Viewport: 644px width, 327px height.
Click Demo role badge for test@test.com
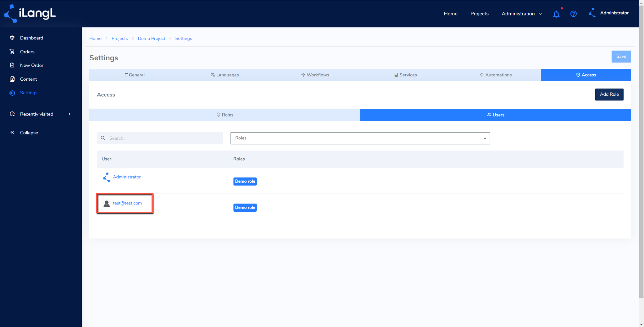tap(245, 207)
